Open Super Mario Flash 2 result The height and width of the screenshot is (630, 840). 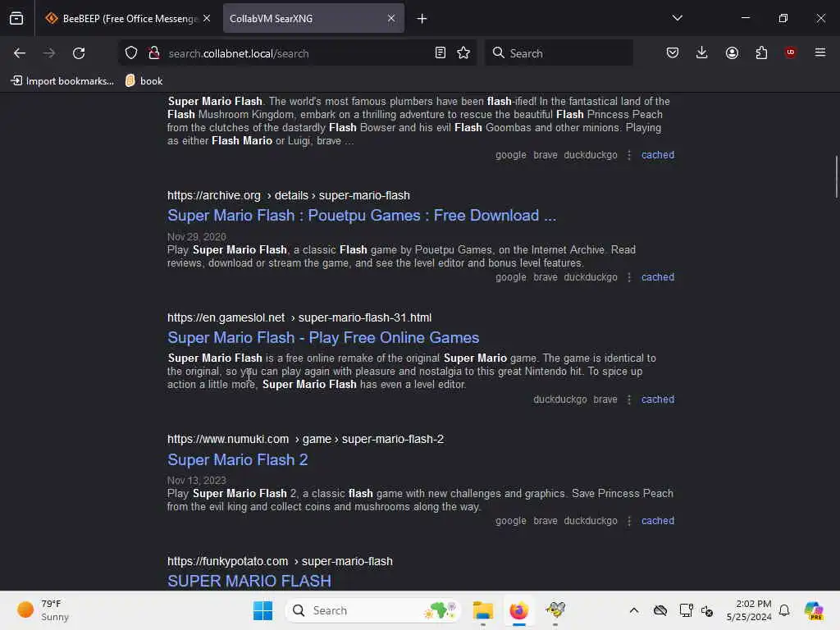pyautogui.click(x=237, y=459)
